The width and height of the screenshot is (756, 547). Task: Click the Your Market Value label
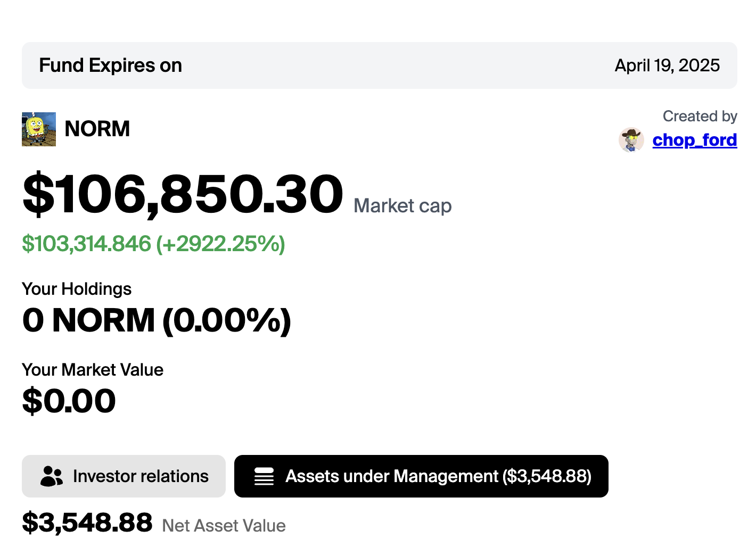pos(93,370)
